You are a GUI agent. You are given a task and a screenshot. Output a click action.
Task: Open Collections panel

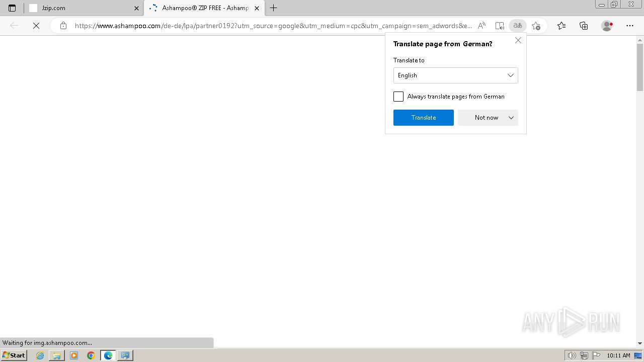pyautogui.click(x=584, y=26)
